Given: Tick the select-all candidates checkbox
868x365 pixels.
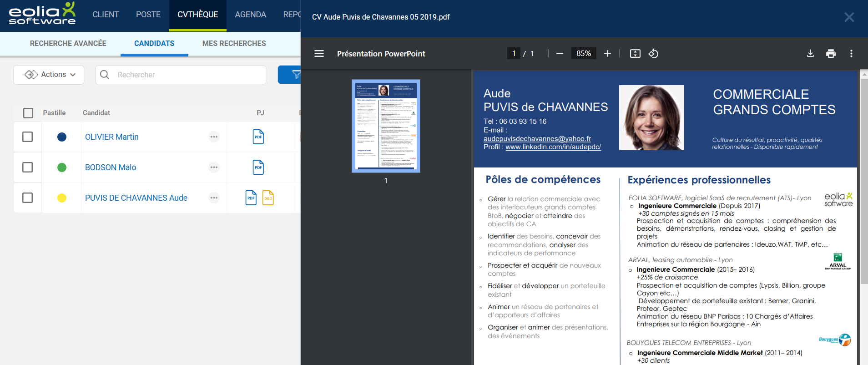Looking at the screenshot, I should click(28, 113).
